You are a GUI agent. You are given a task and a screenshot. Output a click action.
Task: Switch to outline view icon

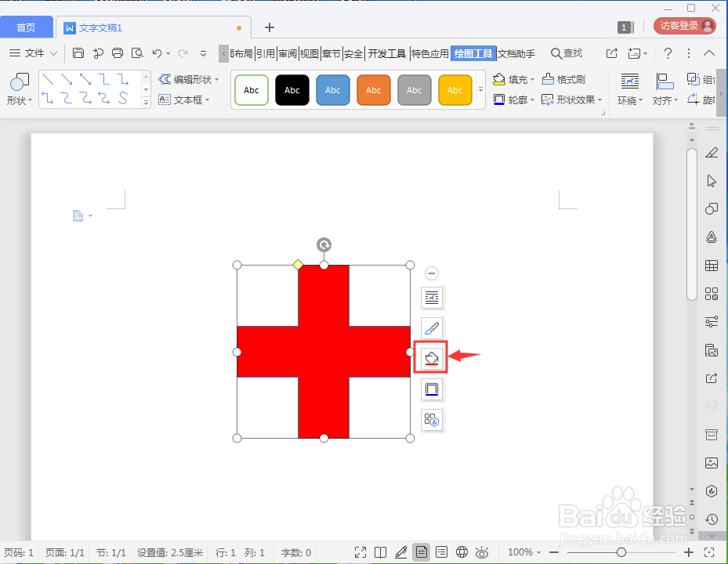(441, 552)
